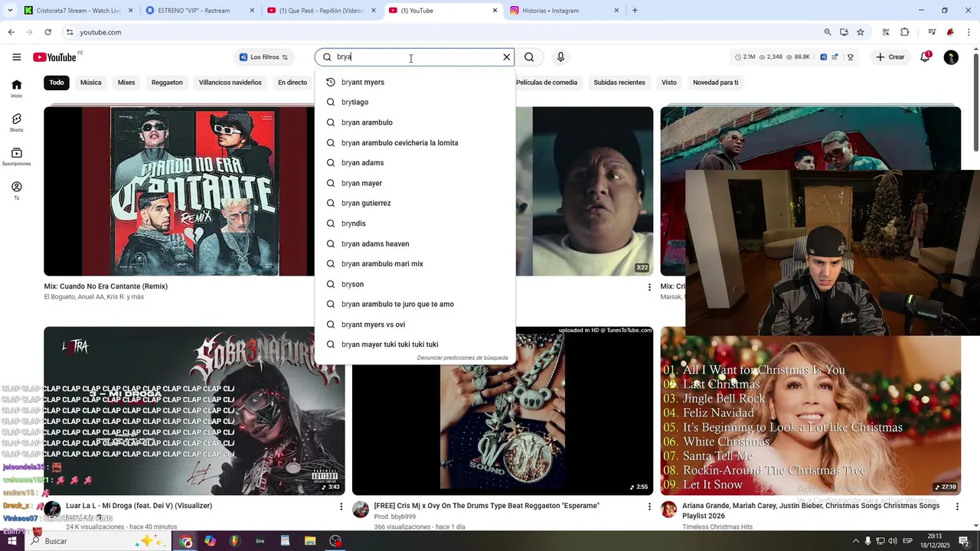Click the magnifier search submit button
The height and width of the screenshot is (551, 980).
pos(529,57)
